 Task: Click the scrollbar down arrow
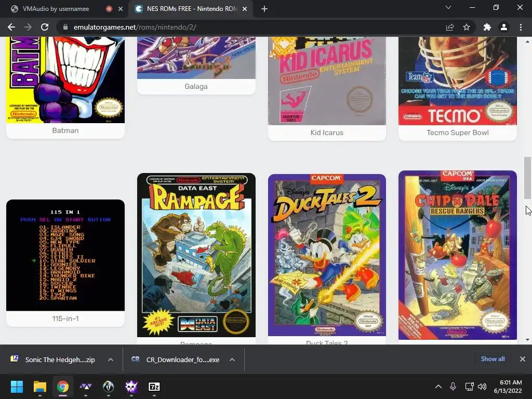(x=527, y=340)
